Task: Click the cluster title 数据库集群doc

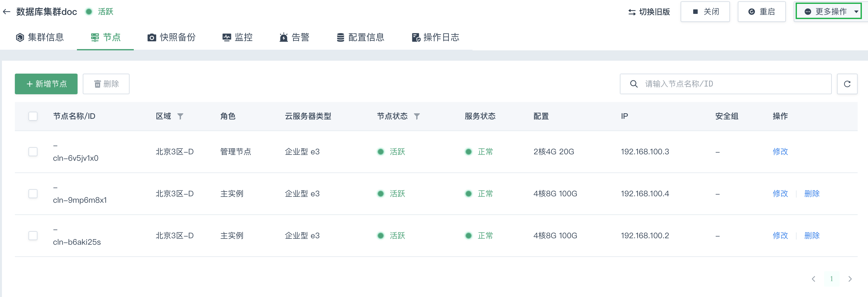Action: (47, 12)
